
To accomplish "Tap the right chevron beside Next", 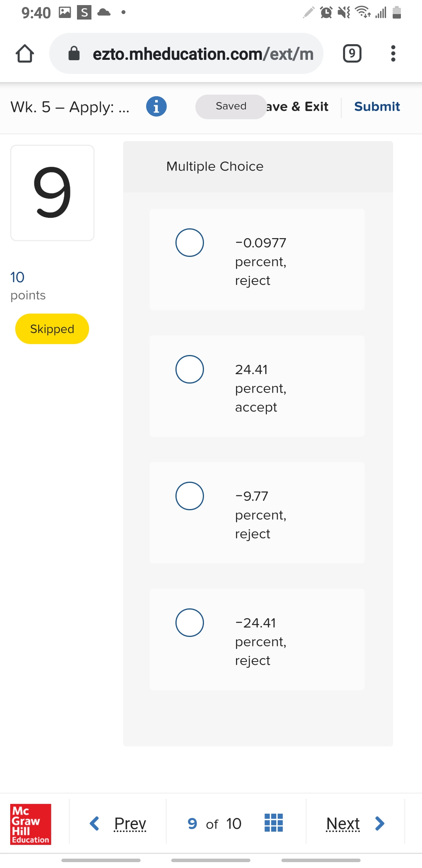I will click(x=379, y=823).
